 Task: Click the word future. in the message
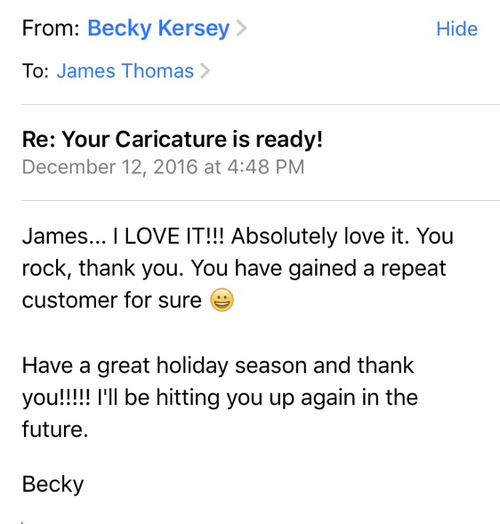tap(55, 429)
